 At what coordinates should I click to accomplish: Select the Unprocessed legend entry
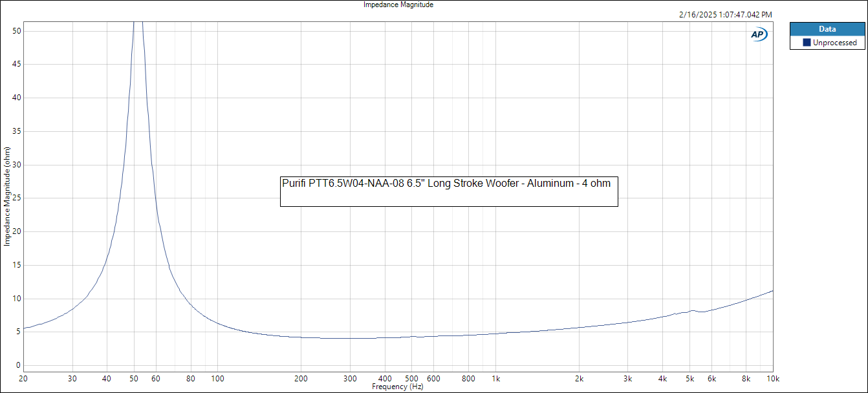(829, 43)
